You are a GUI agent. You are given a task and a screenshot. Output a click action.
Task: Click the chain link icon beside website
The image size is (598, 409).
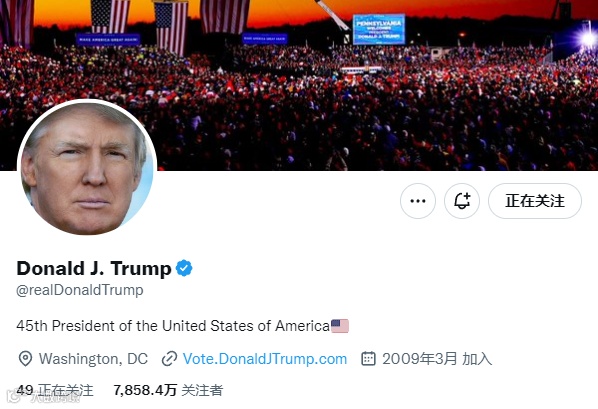[169, 359]
